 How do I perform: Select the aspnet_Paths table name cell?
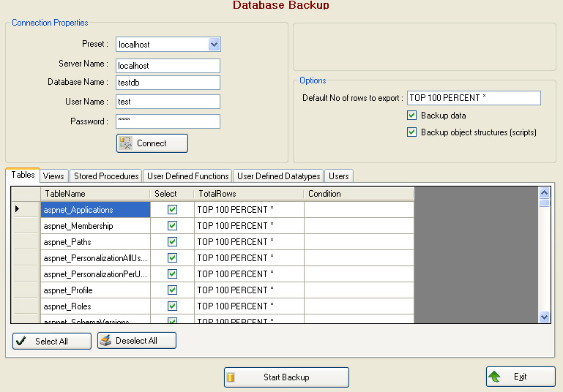(x=95, y=242)
